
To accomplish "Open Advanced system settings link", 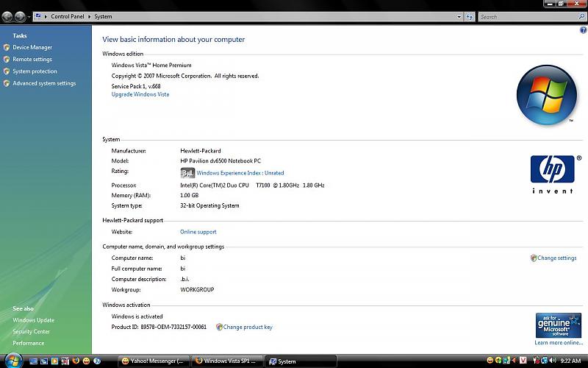I will 44,83.
